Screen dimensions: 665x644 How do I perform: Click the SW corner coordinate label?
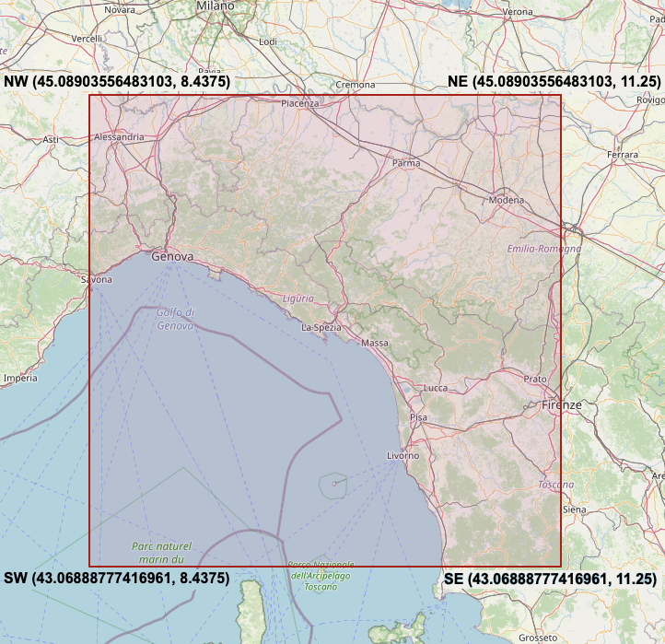point(117,579)
